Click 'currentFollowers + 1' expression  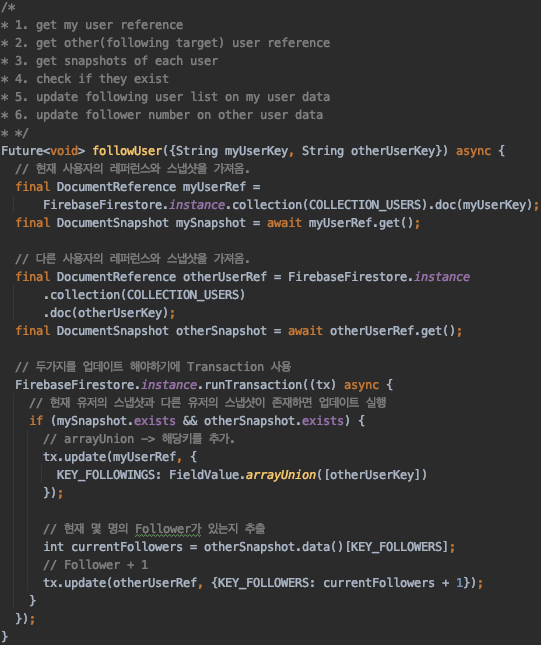tap(393, 583)
